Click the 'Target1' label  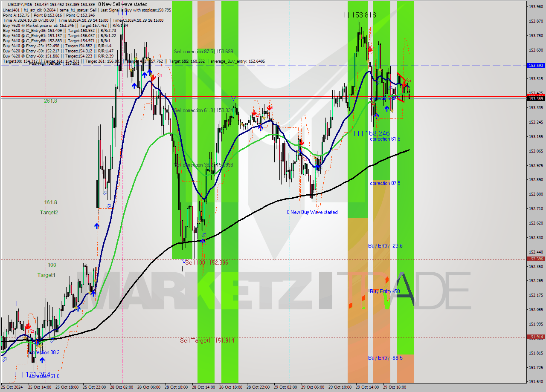pyautogui.click(x=46, y=275)
